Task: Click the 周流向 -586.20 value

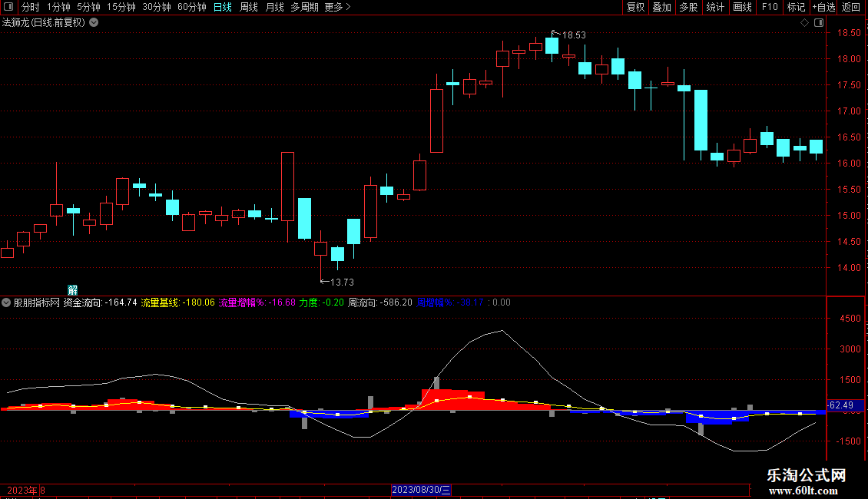Action: point(380,302)
